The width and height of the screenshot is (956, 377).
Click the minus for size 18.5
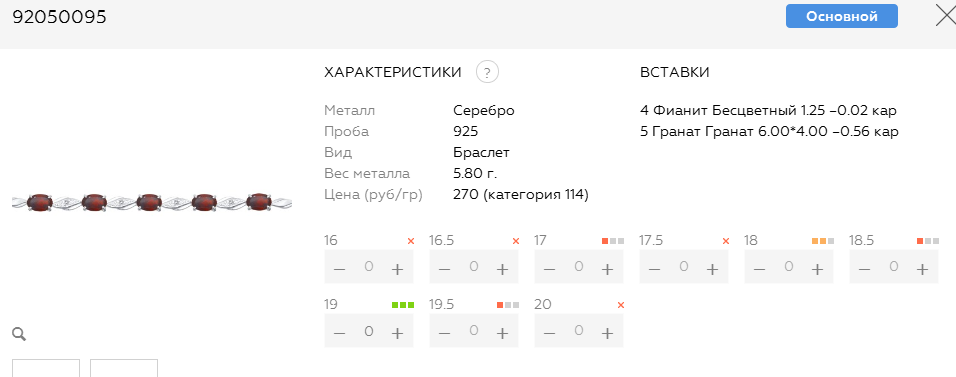(865, 269)
